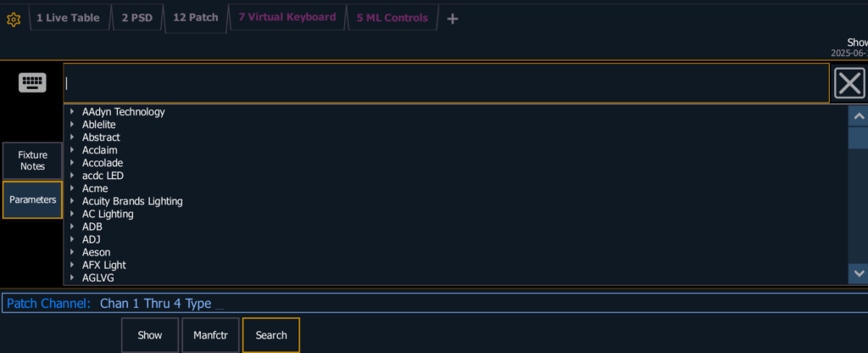Click the Parameters button

[x=33, y=199]
